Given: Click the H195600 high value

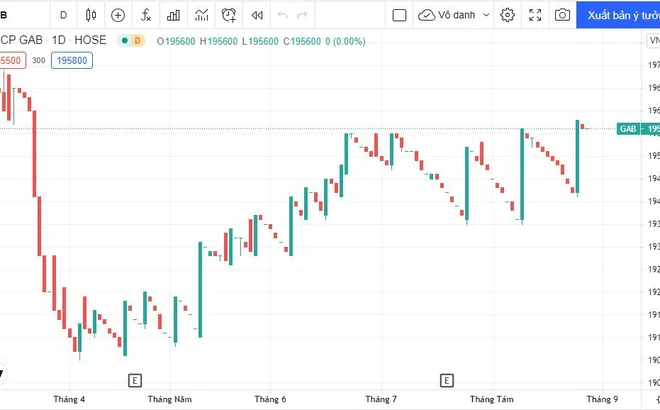Looking at the screenshot, I should point(218,42).
